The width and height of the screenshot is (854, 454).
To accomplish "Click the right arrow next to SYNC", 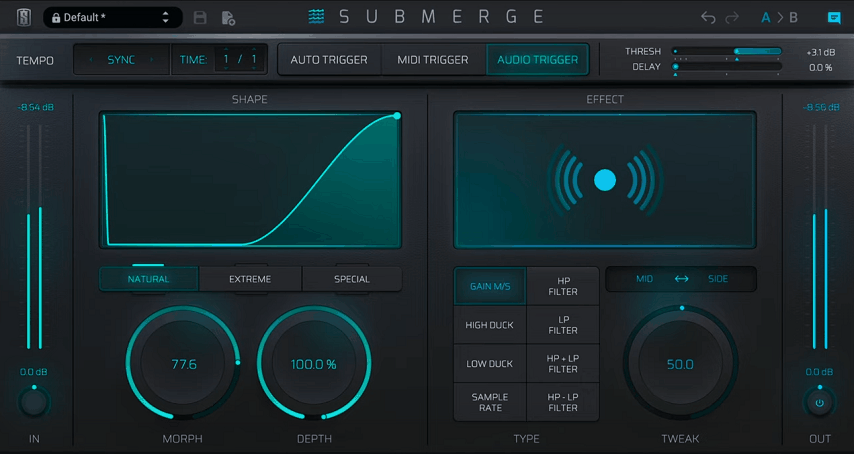I will point(151,60).
